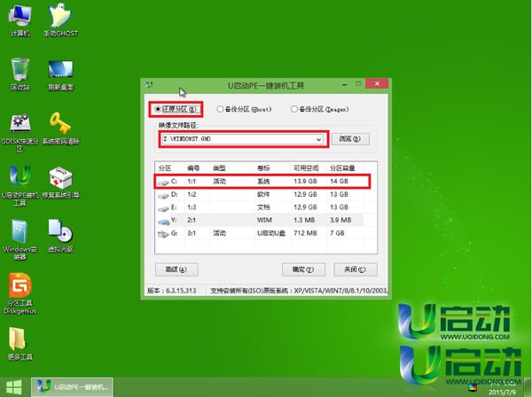Select the Y: WIM partition row

pos(262,220)
